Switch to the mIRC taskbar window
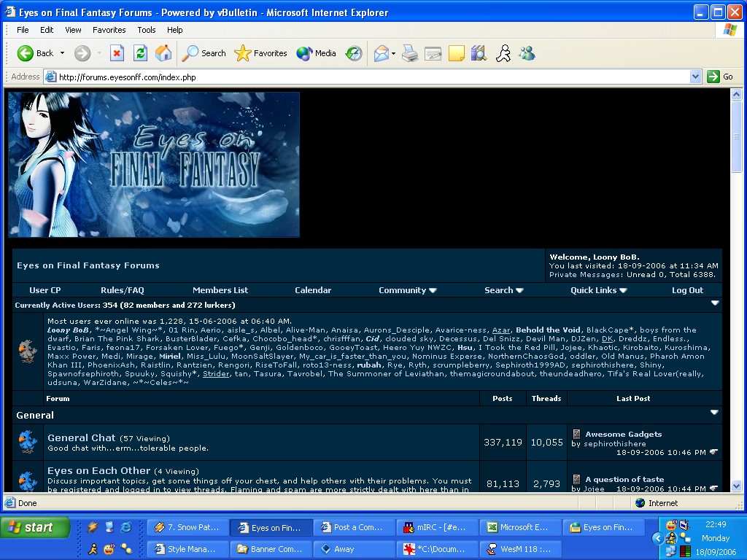Viewport: 747px width, 560px height. pos(438,527)
